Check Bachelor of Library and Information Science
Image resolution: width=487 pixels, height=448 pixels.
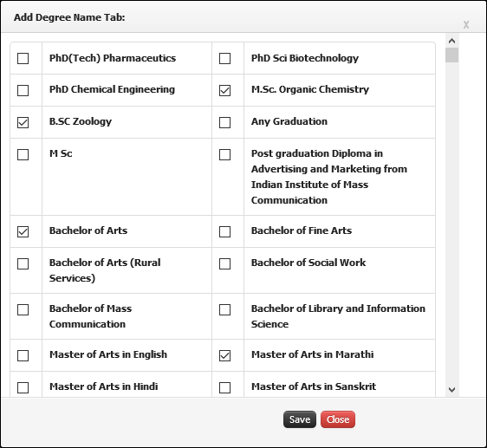(x=224, y=309)
